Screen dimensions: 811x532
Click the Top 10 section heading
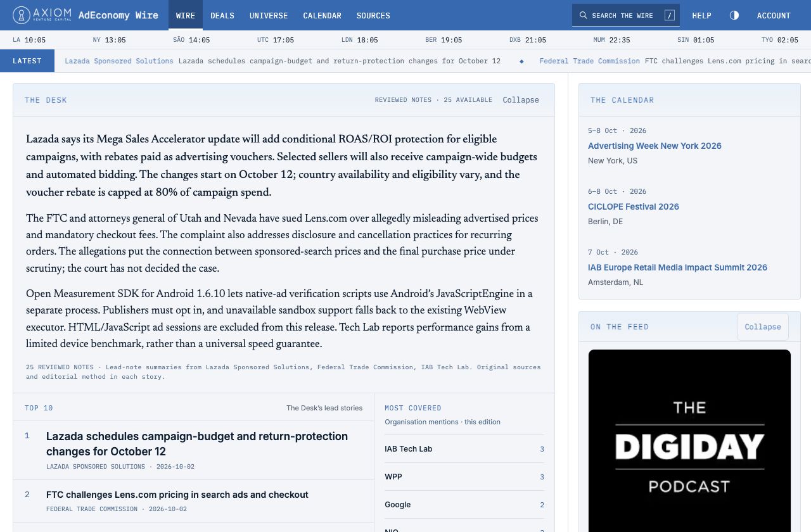39,408
